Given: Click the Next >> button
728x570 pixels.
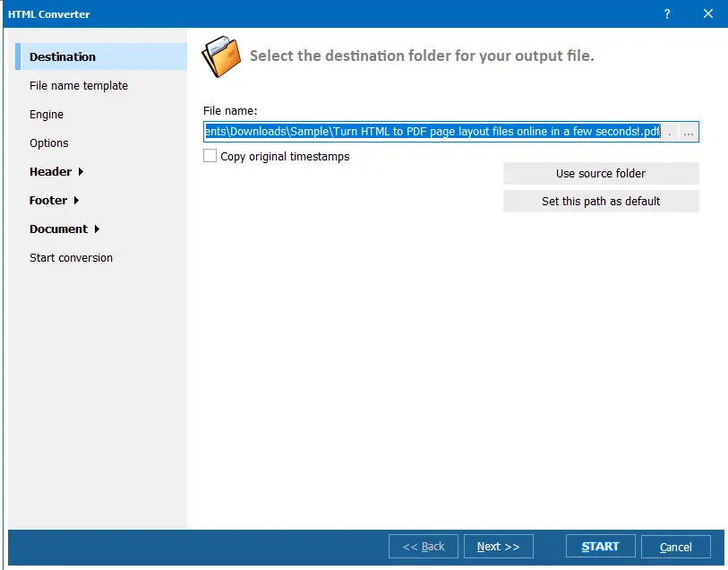Looking at the screenshot, I should (x=498, y=547).
